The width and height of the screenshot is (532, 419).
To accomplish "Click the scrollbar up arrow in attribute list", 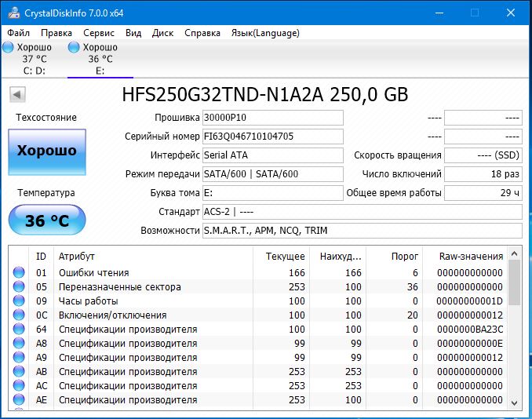I will 515,253.
